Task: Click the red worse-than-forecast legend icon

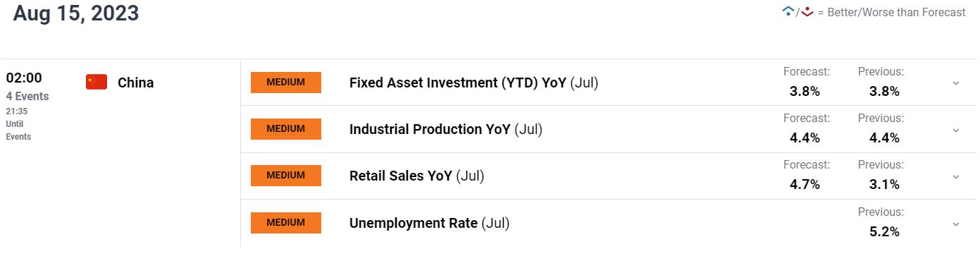Action: coord(808,11)
